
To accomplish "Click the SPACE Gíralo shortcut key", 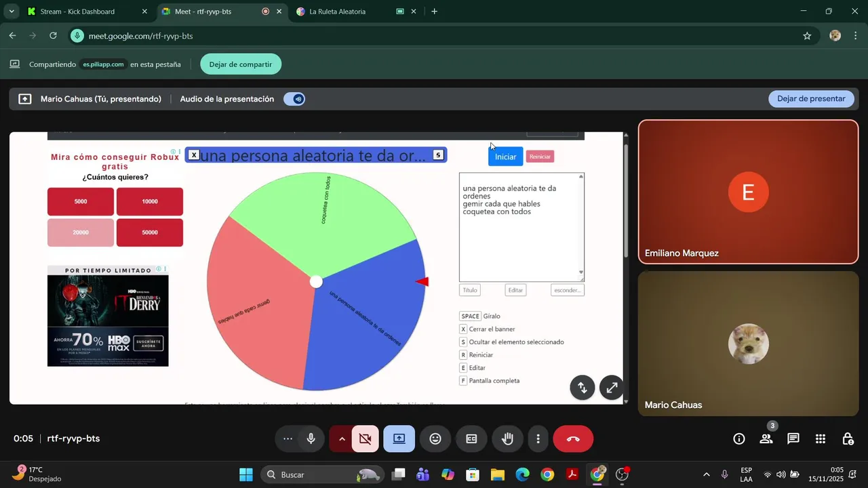I will click(x=471, y=317).
